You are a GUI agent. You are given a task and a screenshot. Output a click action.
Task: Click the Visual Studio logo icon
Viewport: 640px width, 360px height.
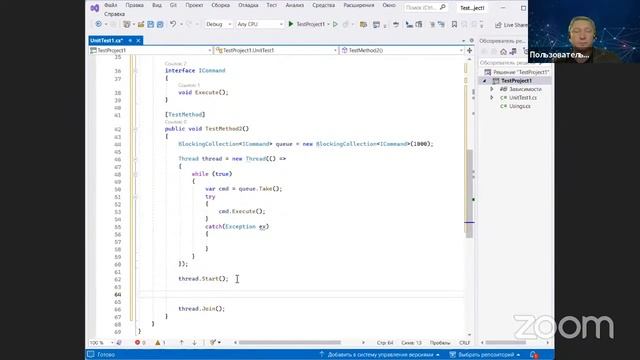[x=95, y=7]
